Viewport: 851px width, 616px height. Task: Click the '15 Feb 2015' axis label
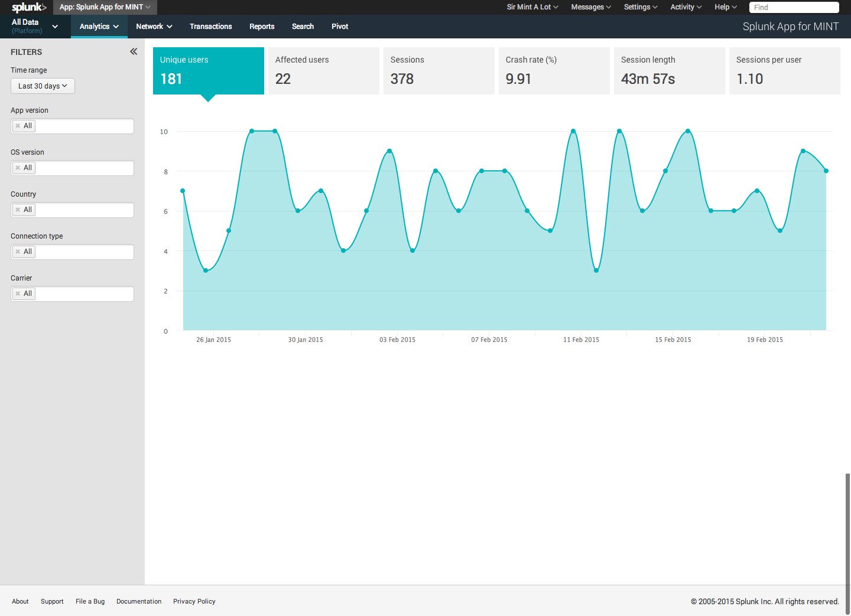(673, 340)
